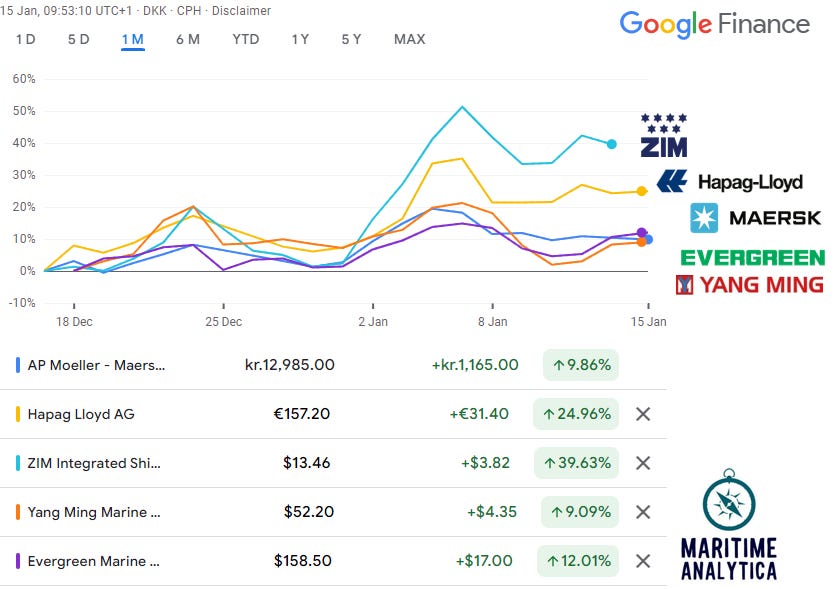Image resolution: width=835 pixels, height=589 pixels.
Task: Click the Google Finance logo
Action: point(715,24)
